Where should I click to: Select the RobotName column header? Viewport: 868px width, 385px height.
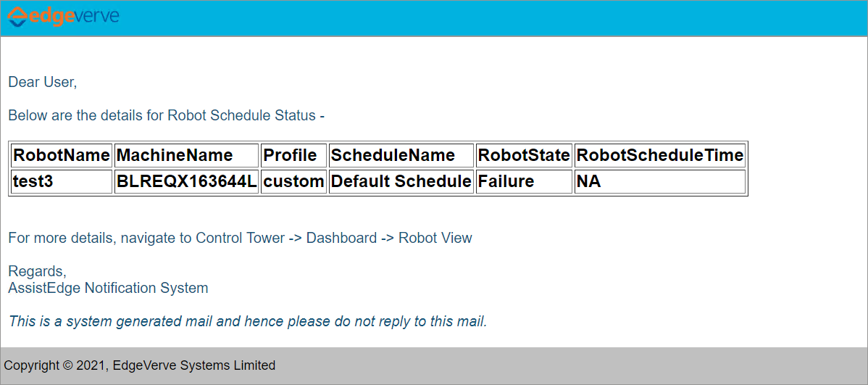[62, 156]
